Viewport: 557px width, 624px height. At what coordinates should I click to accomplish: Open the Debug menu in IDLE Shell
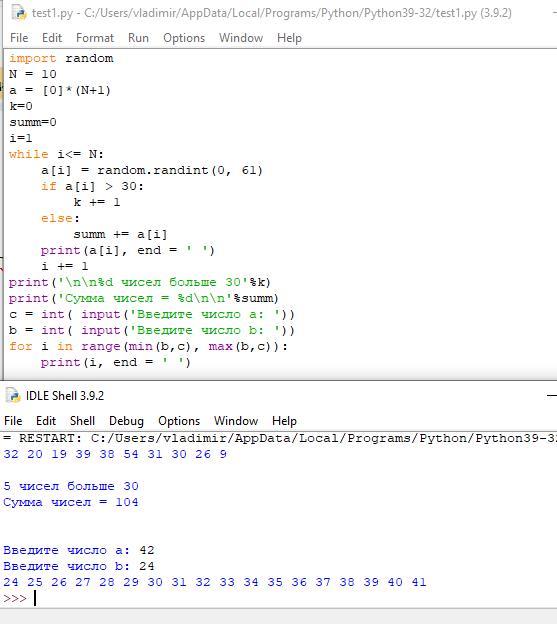(126, 421)
